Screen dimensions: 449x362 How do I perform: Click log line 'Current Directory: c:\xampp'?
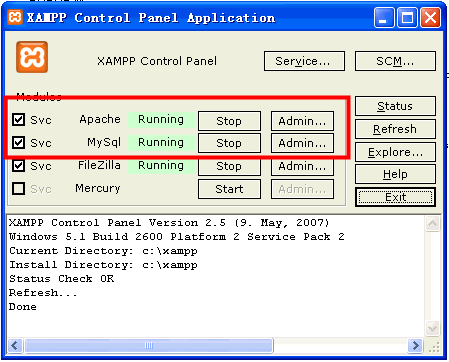(x=103, y=251)
